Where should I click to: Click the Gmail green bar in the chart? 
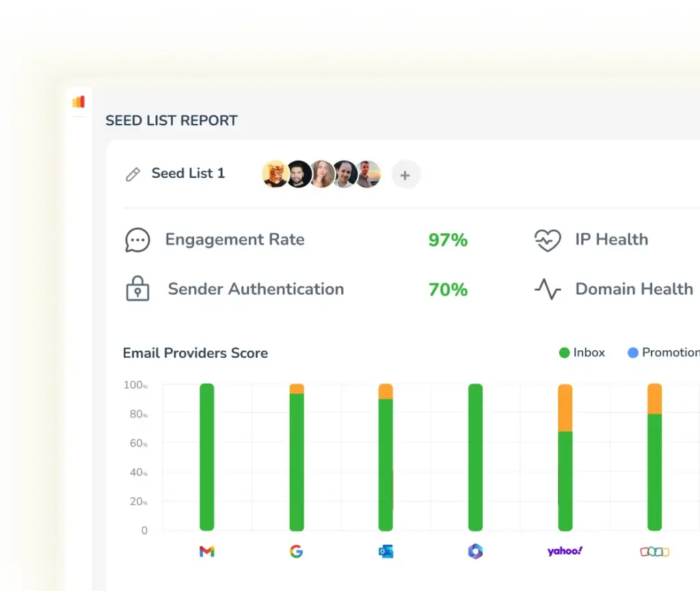tap(206, 457)
